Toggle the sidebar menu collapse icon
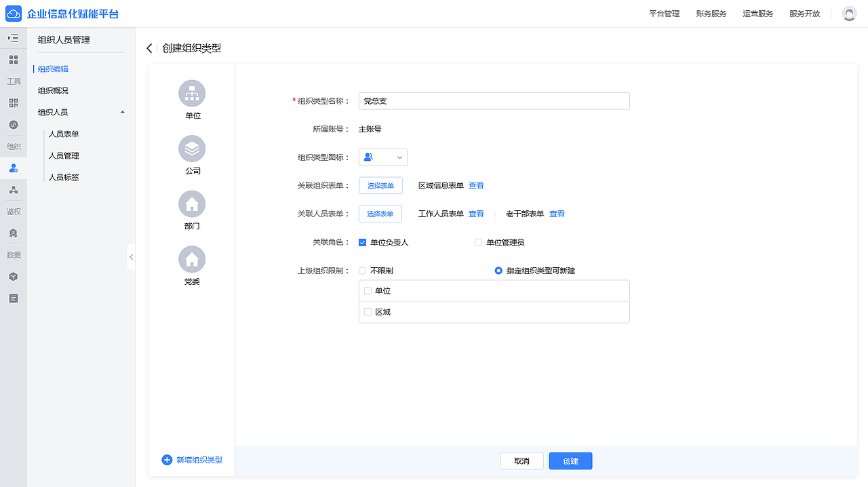This screenshot has width=868, height=487. 13,38
